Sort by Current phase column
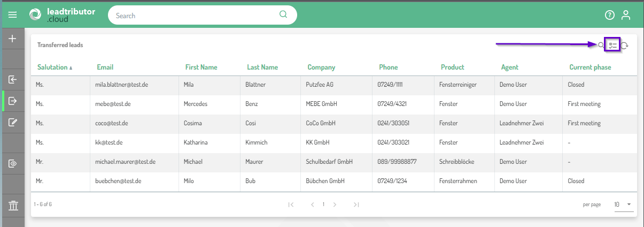 coord(590,67)
